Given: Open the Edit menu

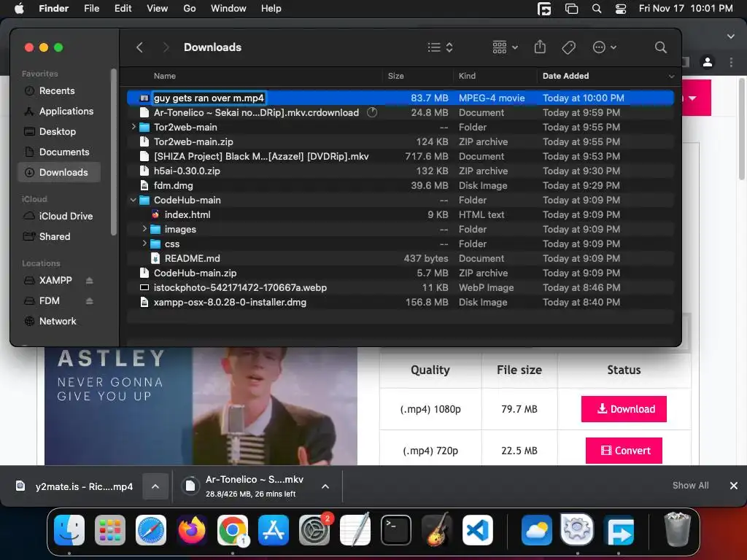Looking at the screenshot, I should click(123, 9).
